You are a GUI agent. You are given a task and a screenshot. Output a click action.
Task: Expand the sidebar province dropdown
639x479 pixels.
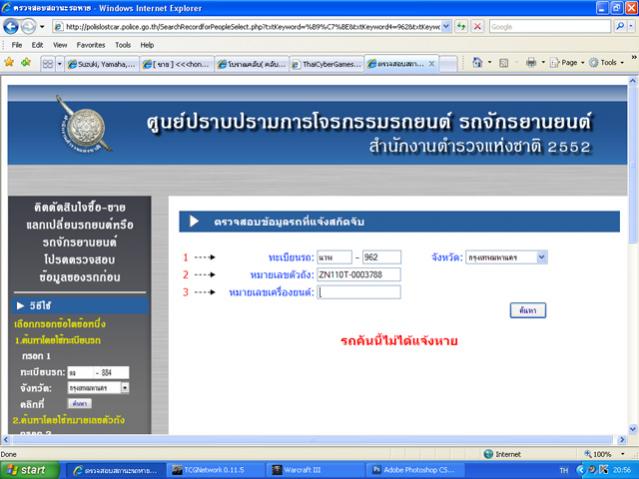(125, 386)
